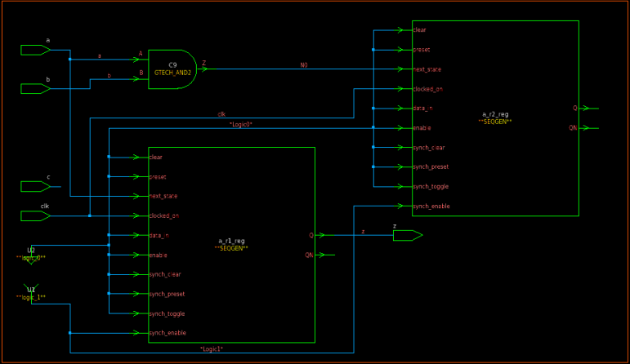The height and width of the screenshot is (364, 630).
Task: Select a_r1_reg synch_toggle pin
Action: point(167,314)
